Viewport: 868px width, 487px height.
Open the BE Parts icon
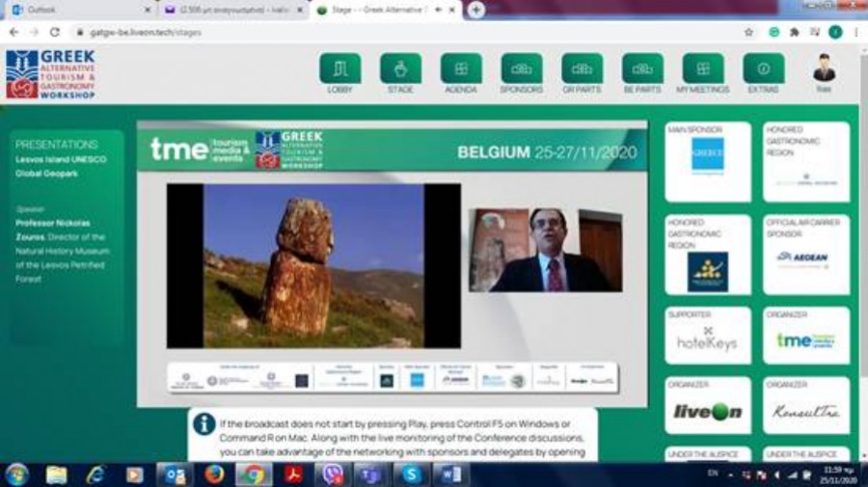tap(642, 69)
